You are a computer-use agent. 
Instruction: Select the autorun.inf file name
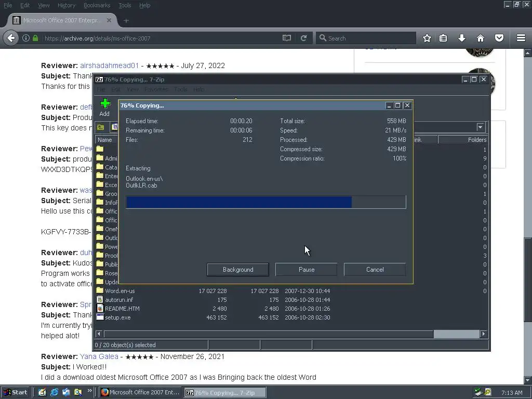(x=119, y=300)
